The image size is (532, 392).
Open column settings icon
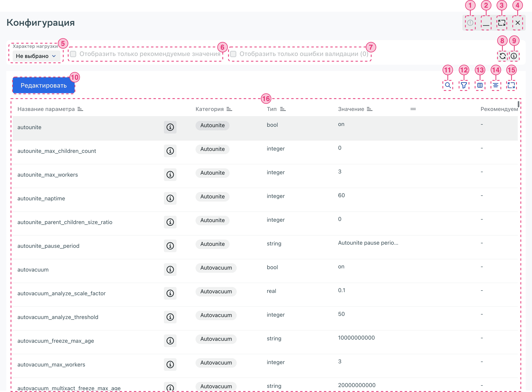[480, 85]
